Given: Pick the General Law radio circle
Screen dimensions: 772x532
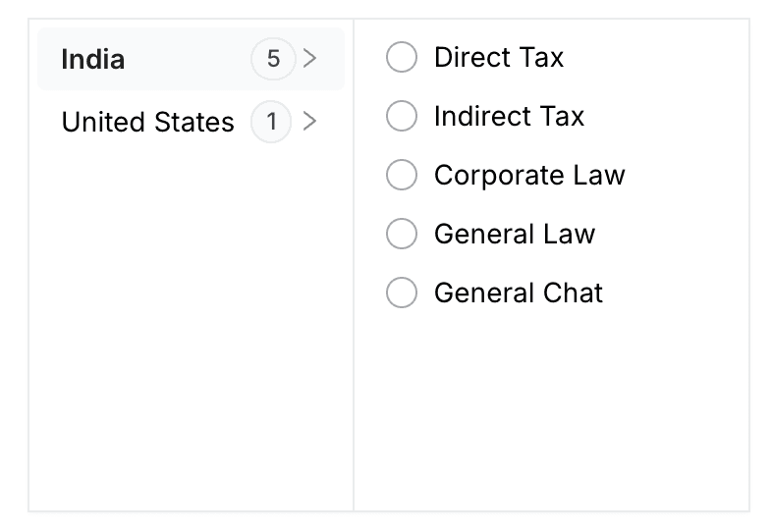Looking at the screenshot, I should (402, 234).
